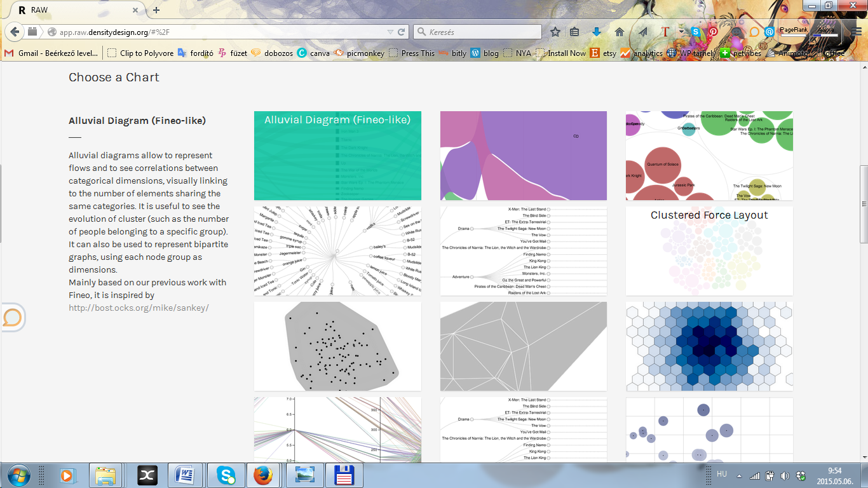Open the picmonkey bookmark
Screen dimensions: 868x488
point(359,53)
